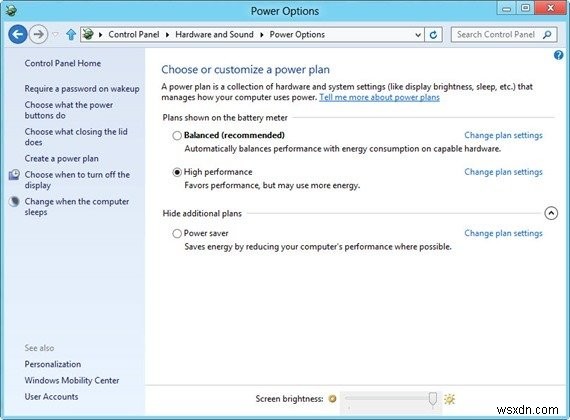Minimize the Power Options window
This screenshot has height=420, width=570.
coord(507,9)
